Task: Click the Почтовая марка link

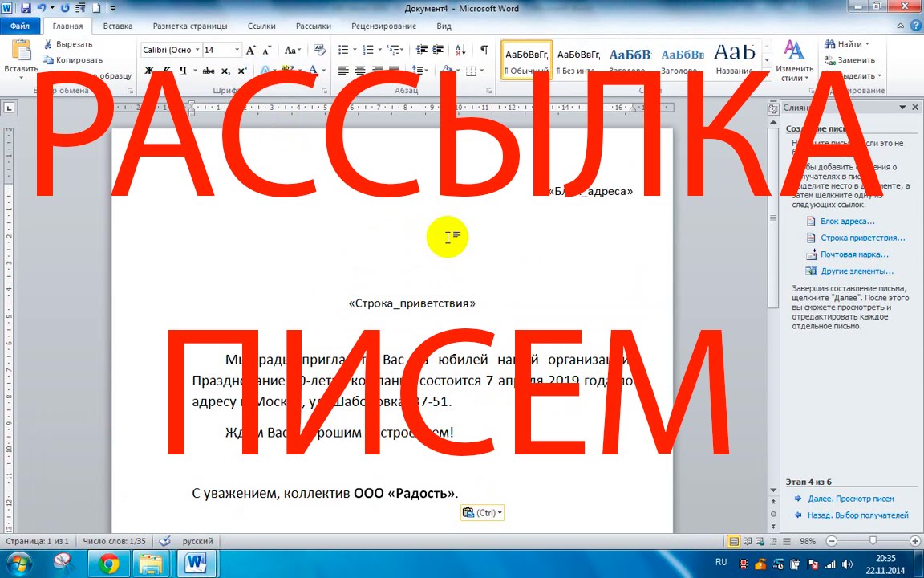Action: pos(854,254)
